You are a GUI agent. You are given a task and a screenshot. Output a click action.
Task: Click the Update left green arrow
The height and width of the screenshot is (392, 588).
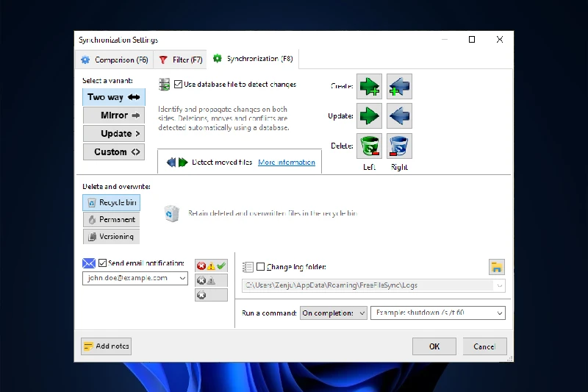[370, 116]
